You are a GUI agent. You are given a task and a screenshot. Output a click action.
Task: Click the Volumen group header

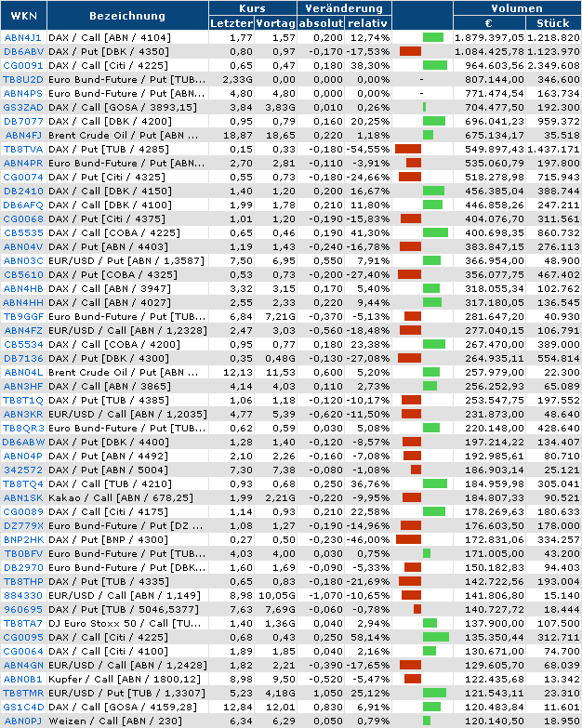point(517,8)
